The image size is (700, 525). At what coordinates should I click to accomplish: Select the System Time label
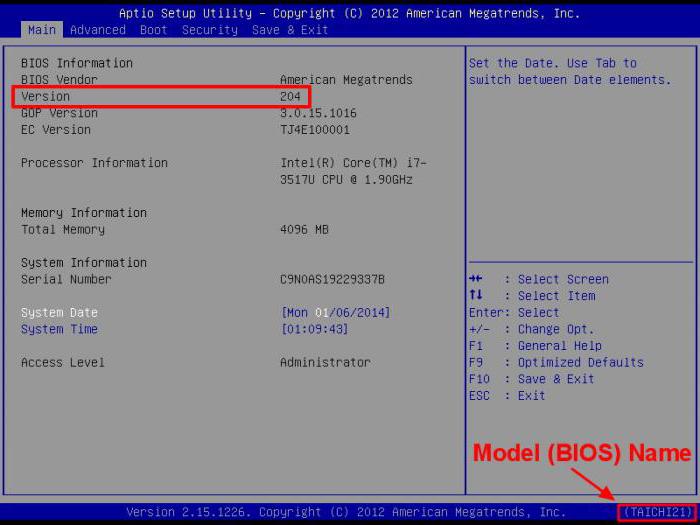pos(59,329)
